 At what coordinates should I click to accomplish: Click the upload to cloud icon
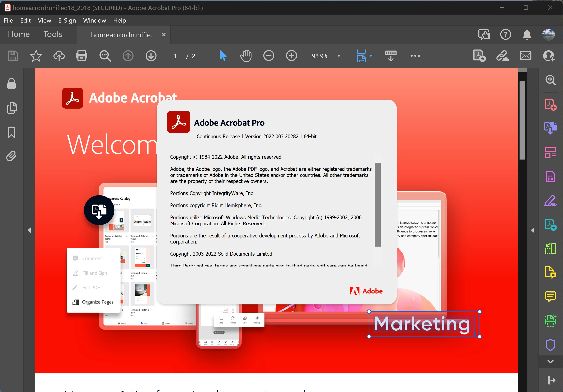pos(59,56)
